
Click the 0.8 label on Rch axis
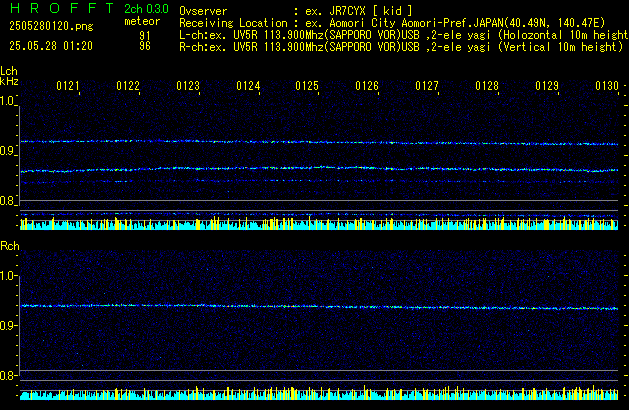point(8,375)
